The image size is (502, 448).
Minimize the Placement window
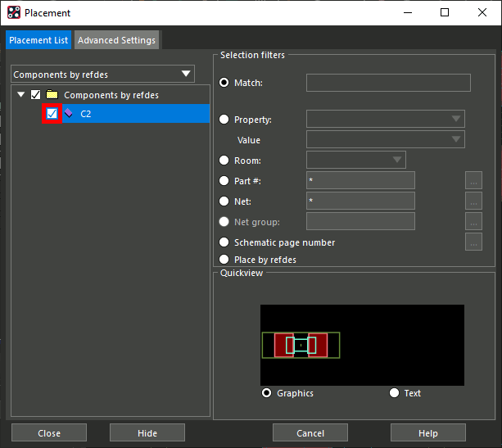408,12
